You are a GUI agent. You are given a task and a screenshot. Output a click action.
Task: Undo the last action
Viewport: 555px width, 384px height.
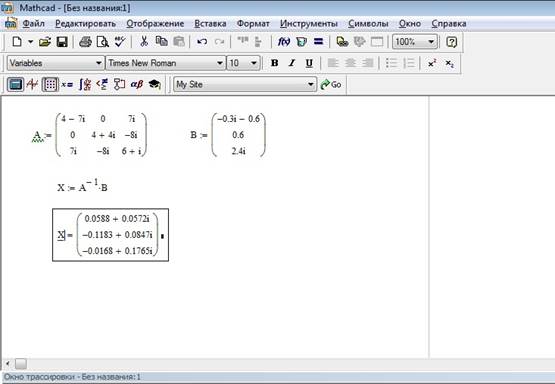(x=202, y=42)
